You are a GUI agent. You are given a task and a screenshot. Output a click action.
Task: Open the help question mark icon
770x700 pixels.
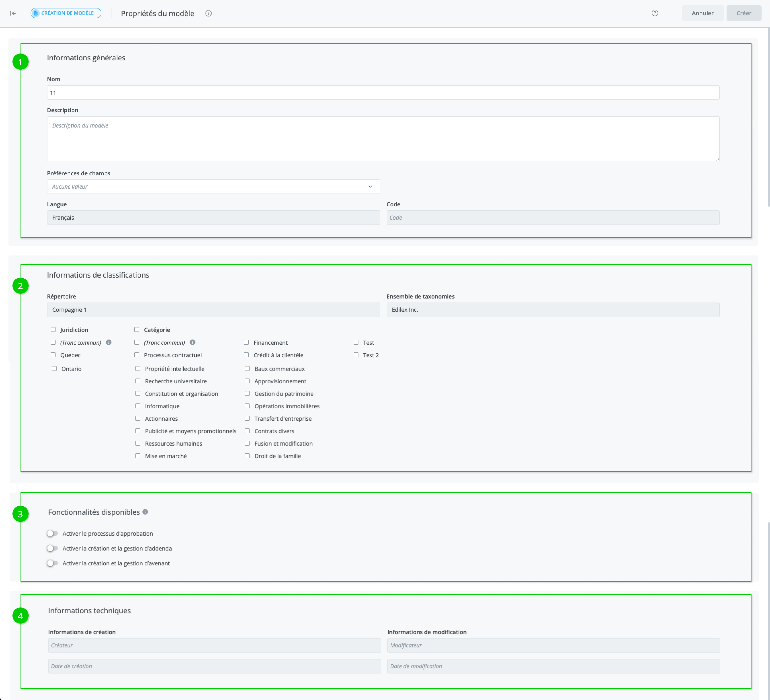(x=655, y=13)
